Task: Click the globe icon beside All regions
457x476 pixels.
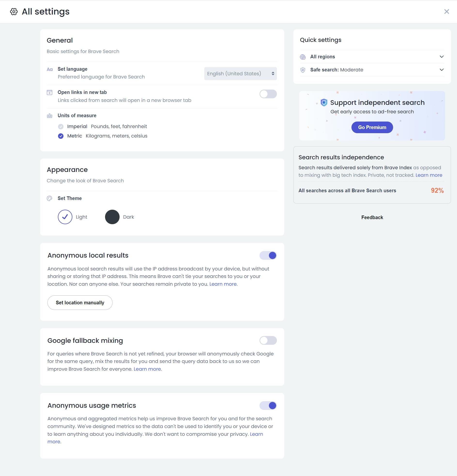Action: click(x=303, y=57)
